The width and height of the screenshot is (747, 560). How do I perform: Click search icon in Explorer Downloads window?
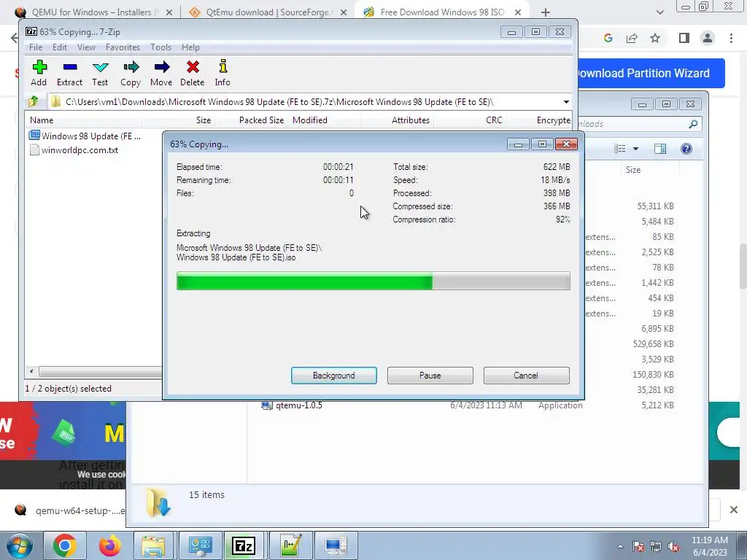[x=693, y=124]
